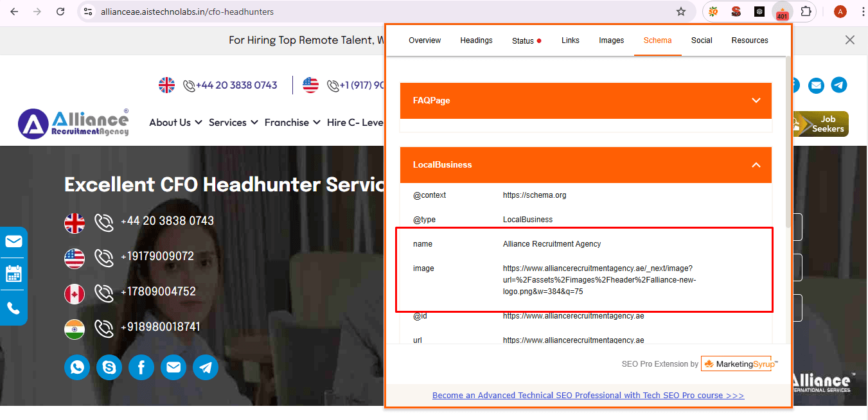
Task: Click the Telegram icon in the top bar
Action: [x=838, y=85]
